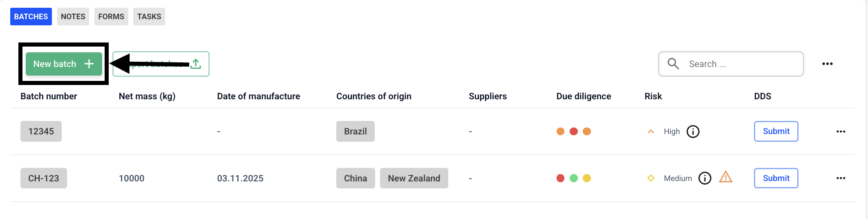Open the Tasks tab
This screenshot has width=868, height=219.
pyautogui.click(x=149, y=17)
